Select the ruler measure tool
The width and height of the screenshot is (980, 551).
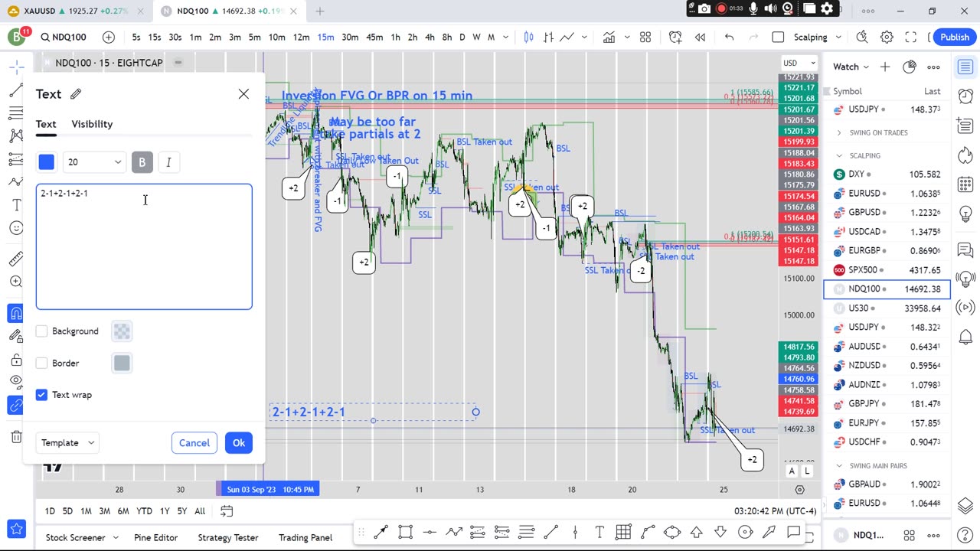(x=16, y=259)
